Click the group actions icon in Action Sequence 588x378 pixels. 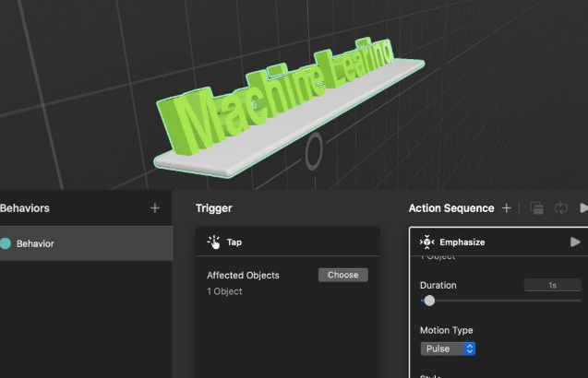[x=536, y=208]
